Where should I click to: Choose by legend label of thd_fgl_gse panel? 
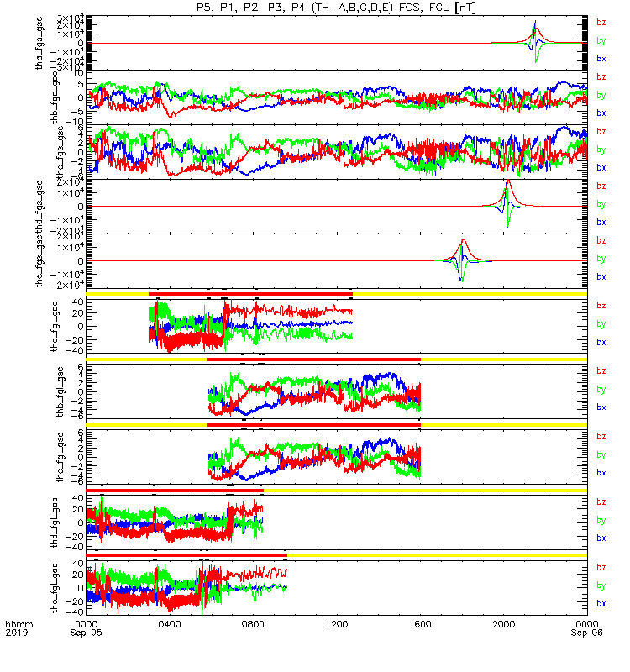coord(601,520)
